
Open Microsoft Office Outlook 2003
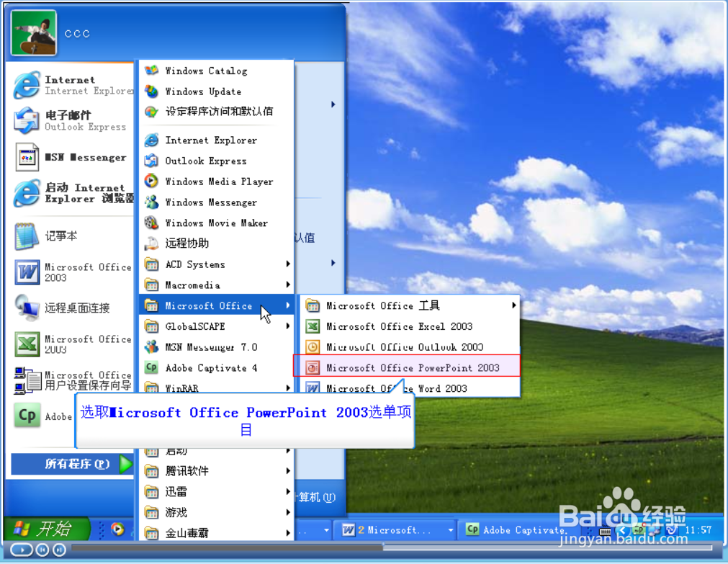(410, 347)
